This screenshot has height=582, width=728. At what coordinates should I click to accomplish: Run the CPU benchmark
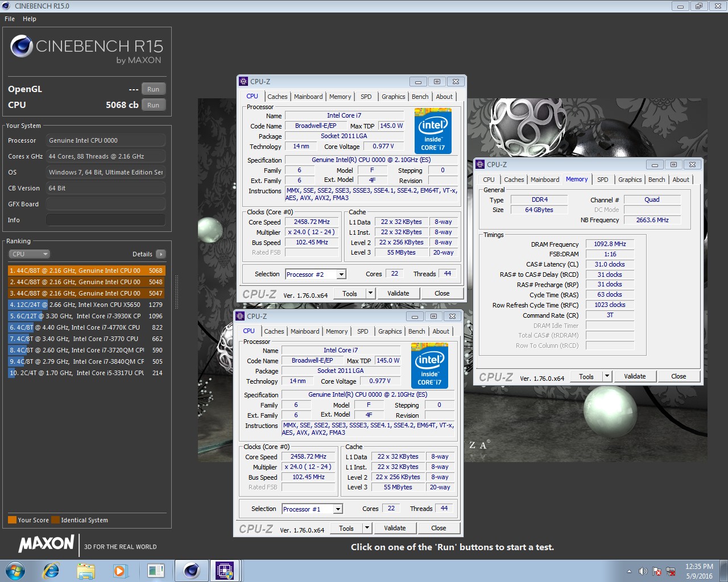pyautogui.click(x=153, y=105)
